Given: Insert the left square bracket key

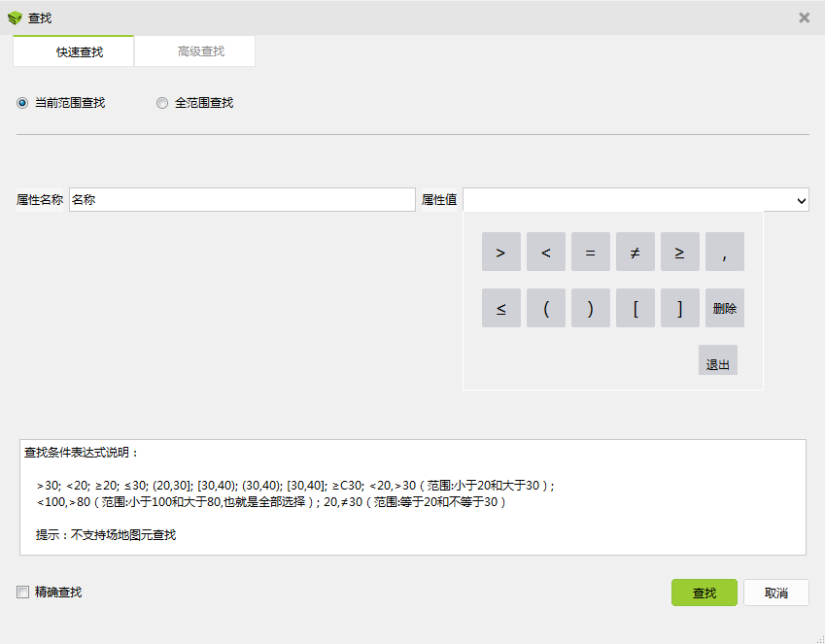Looking at the screenshot, I should point(636,308).
